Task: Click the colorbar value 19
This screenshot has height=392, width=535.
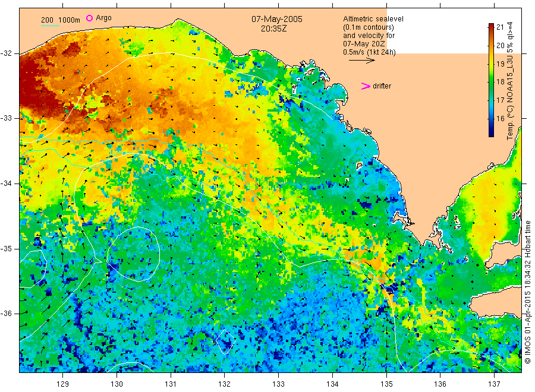Action: click(x=500, y=64)
